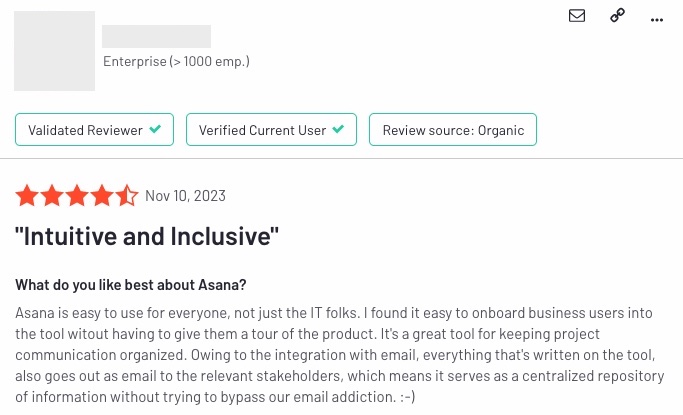
Task: Open the "Intuitive and Inclusive" review title
Action: (x=147, y=236)
